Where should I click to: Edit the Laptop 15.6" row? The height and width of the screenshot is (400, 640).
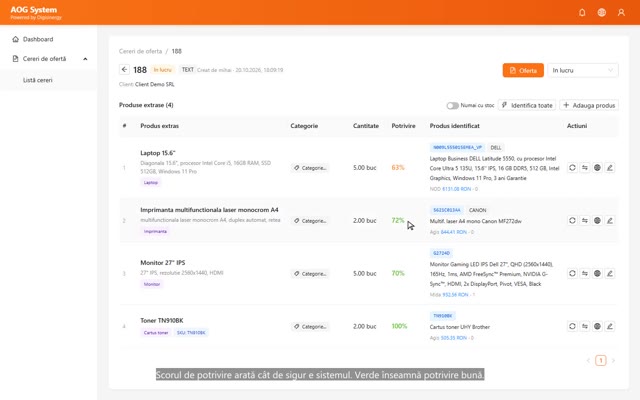pyautogui.click(x=610, y=168)
